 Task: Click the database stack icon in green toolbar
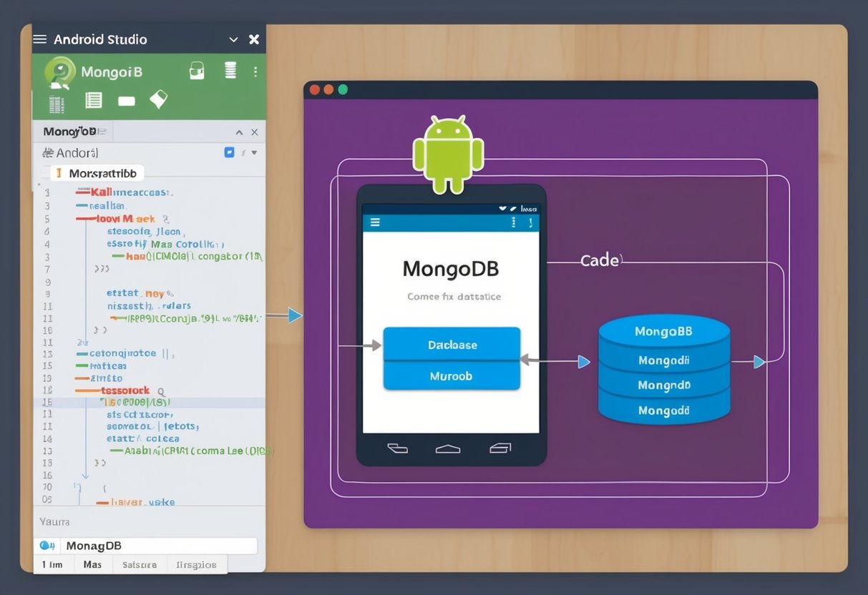(x=230, y=70)
